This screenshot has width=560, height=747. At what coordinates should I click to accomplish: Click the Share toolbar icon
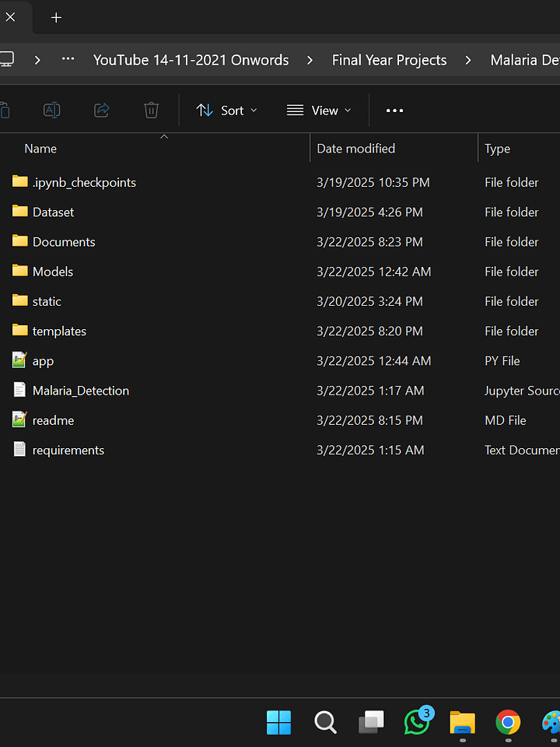pyautogui.click(x=101, y=110)
